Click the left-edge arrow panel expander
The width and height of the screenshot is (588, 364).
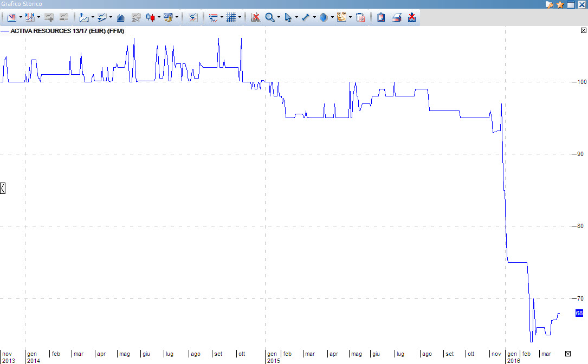coord(3,188)
